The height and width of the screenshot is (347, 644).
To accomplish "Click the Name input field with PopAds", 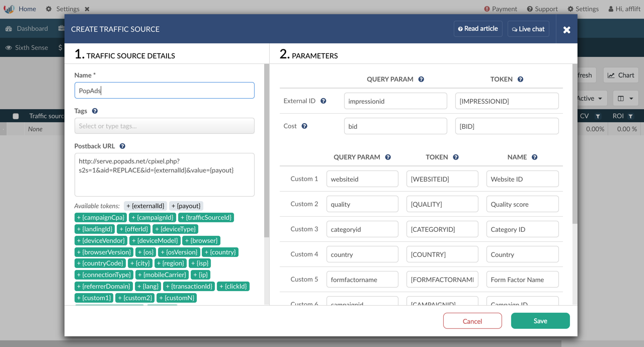I will point(164,91).
